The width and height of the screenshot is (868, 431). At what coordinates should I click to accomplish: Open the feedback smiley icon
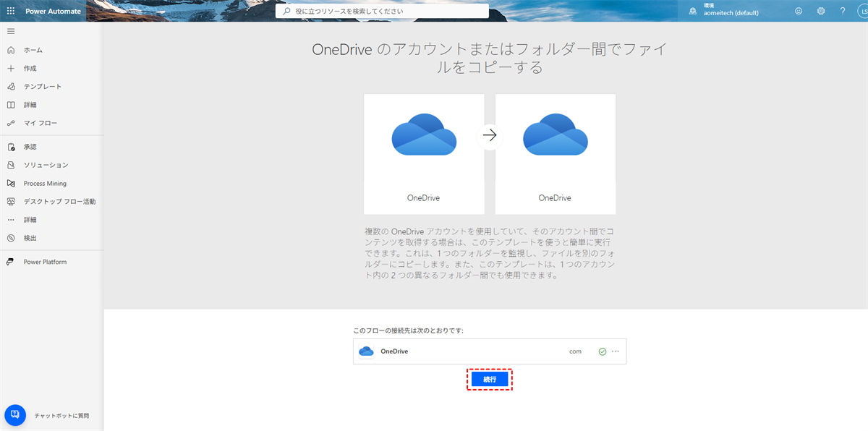coord(799,11)
